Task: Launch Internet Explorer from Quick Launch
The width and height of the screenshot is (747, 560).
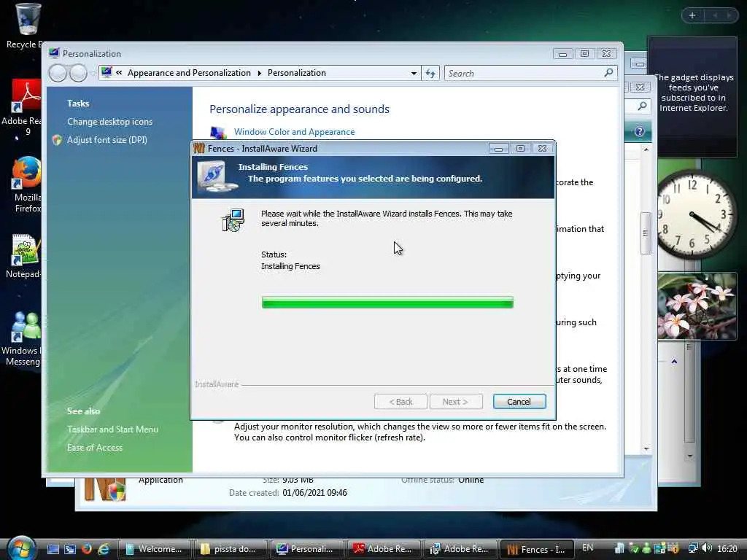Action: coord(104,549)
